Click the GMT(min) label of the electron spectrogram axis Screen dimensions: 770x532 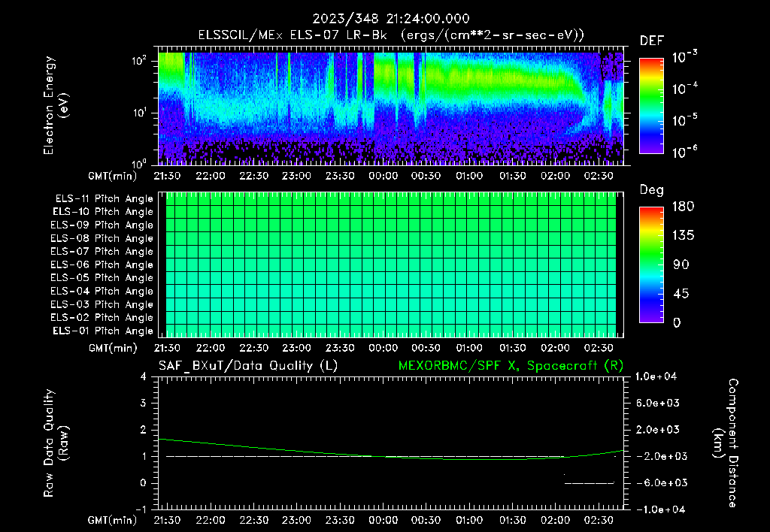113,176
